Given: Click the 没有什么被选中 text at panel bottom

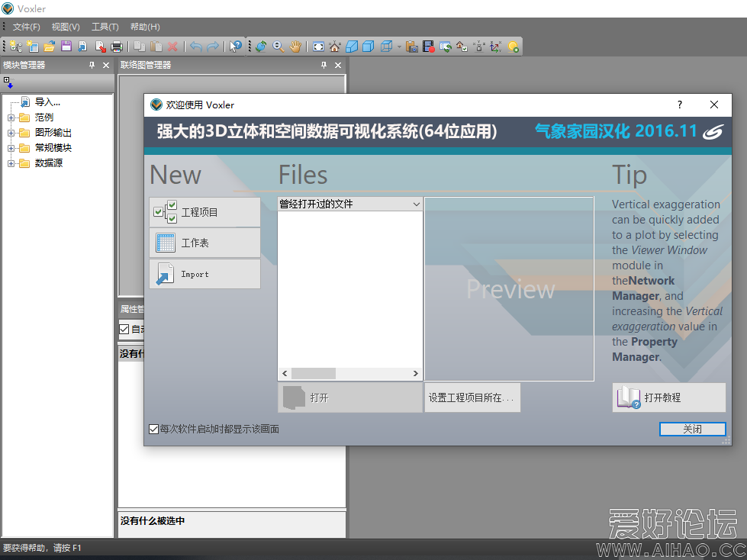Looking at the screenshot, I should (x=153, y=521).
